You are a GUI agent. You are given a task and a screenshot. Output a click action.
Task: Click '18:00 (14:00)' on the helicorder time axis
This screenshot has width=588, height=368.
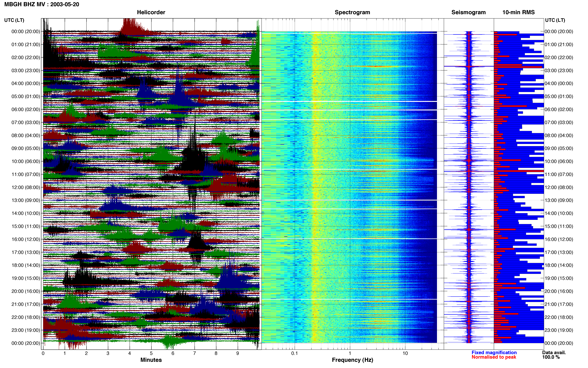tap(26, 265)
